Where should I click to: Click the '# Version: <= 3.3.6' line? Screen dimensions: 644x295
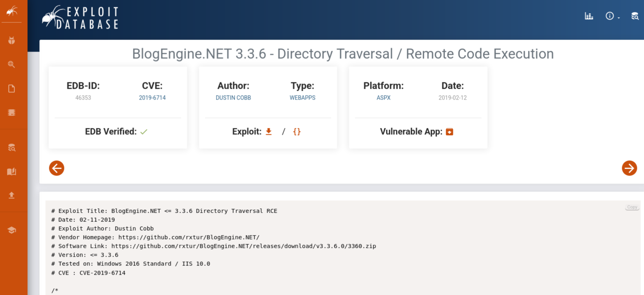(85, 255)
